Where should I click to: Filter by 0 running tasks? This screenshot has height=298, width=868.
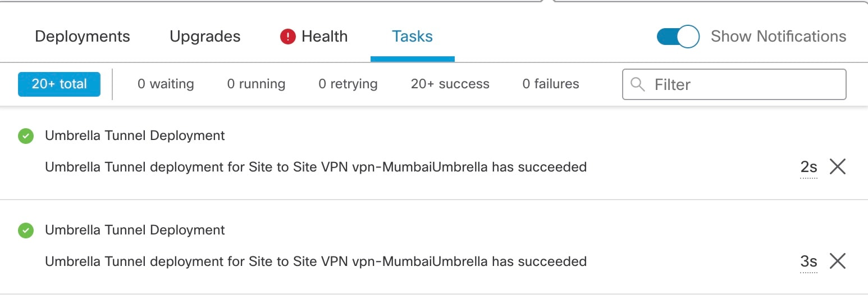pos(256,84)
